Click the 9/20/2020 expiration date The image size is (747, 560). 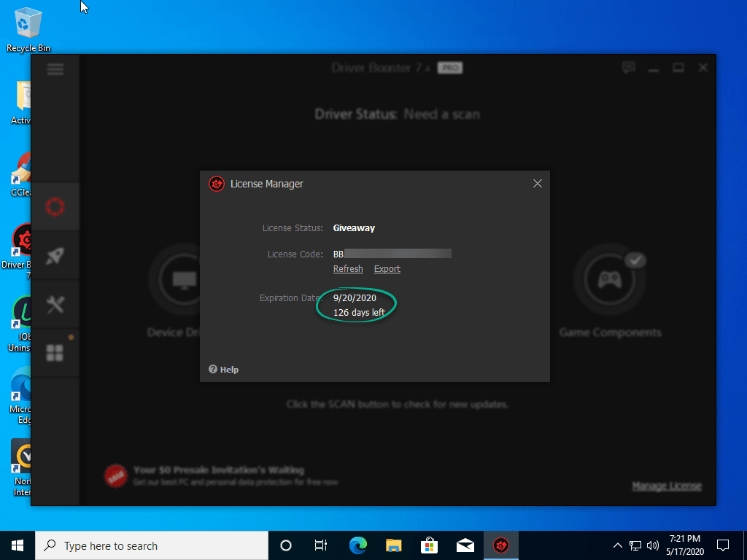pos(355,298)
